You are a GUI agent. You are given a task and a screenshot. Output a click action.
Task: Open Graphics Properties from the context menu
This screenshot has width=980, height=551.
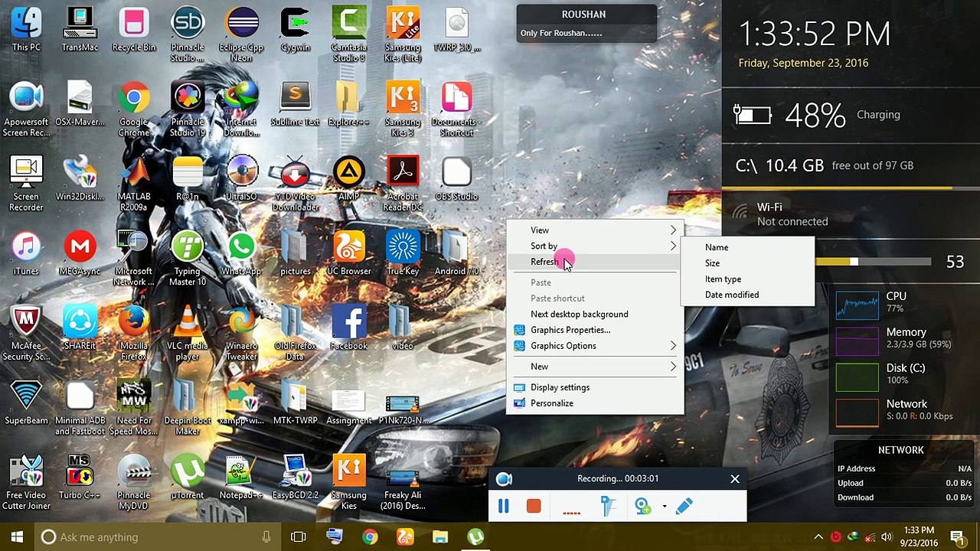pos(595,330)
